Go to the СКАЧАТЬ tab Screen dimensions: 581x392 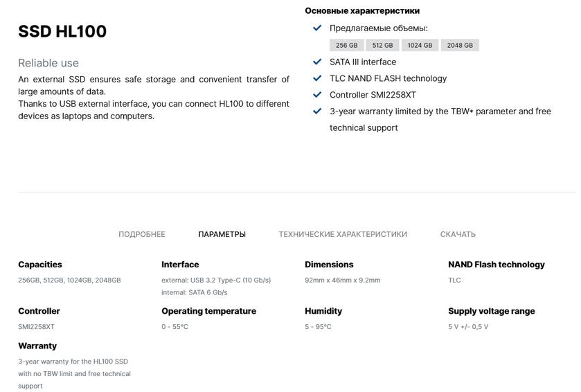tap(458, 234)
